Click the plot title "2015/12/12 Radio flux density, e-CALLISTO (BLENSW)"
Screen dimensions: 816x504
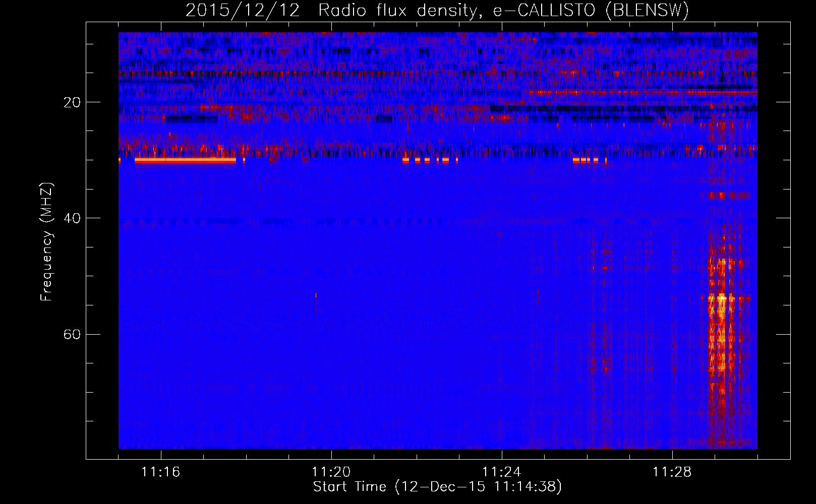pos(437,10)
